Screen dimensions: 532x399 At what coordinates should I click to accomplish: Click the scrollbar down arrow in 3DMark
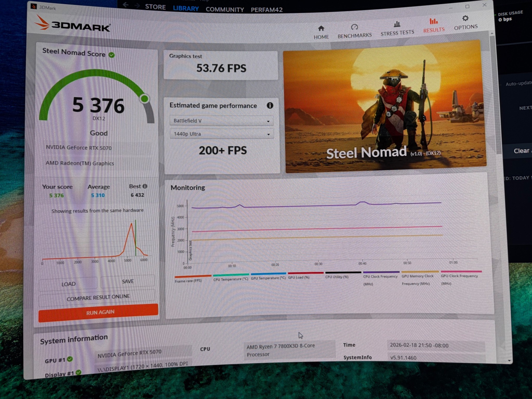pos(509,361)
